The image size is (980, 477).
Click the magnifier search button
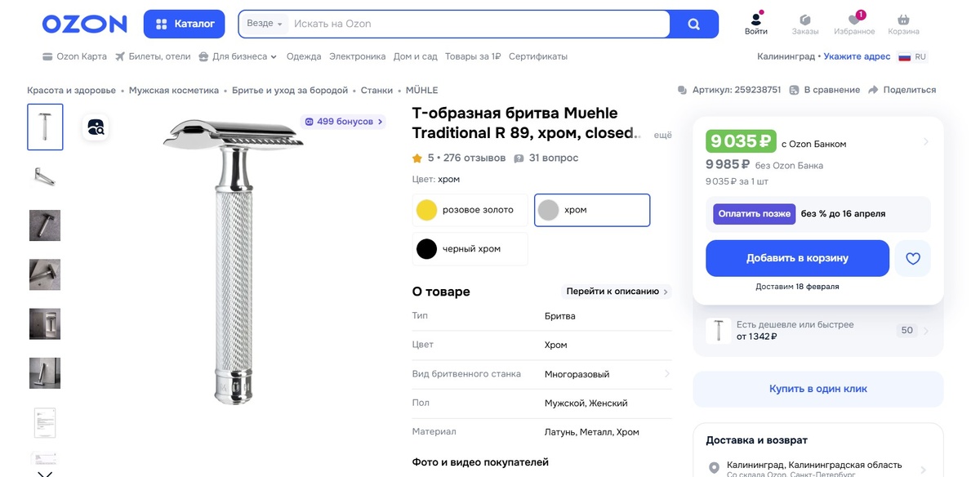coord(693,24)
